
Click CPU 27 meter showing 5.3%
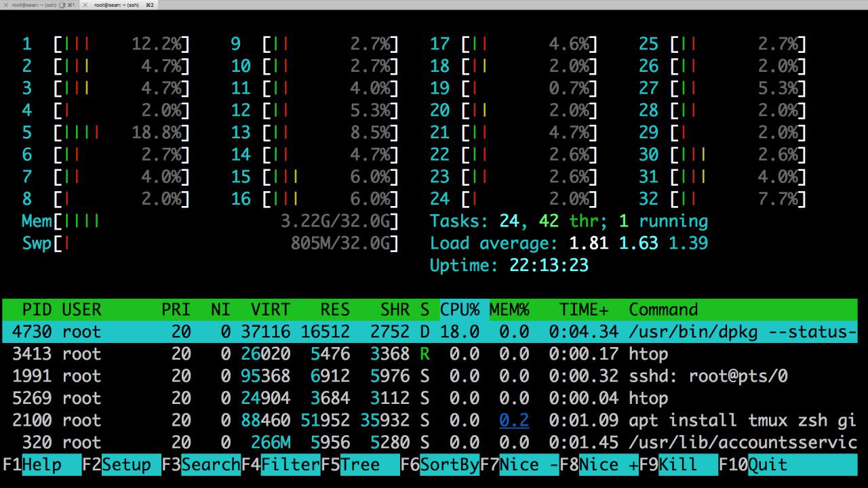coord(723,88)
